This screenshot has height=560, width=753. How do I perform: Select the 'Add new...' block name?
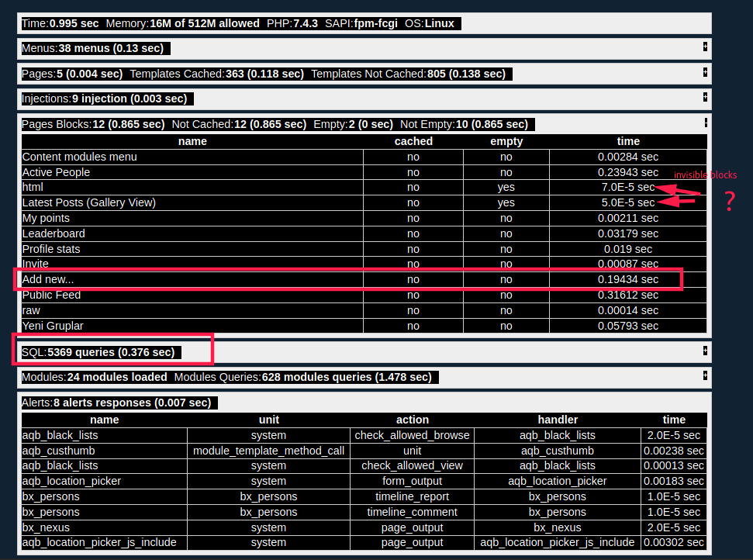(48, 279)
